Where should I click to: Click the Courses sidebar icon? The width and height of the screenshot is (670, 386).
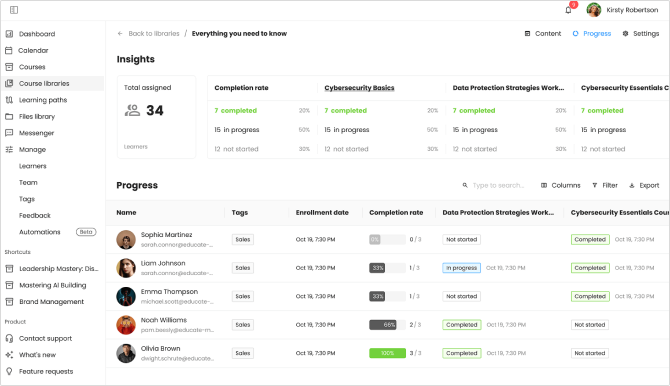[x=9, y=67]
